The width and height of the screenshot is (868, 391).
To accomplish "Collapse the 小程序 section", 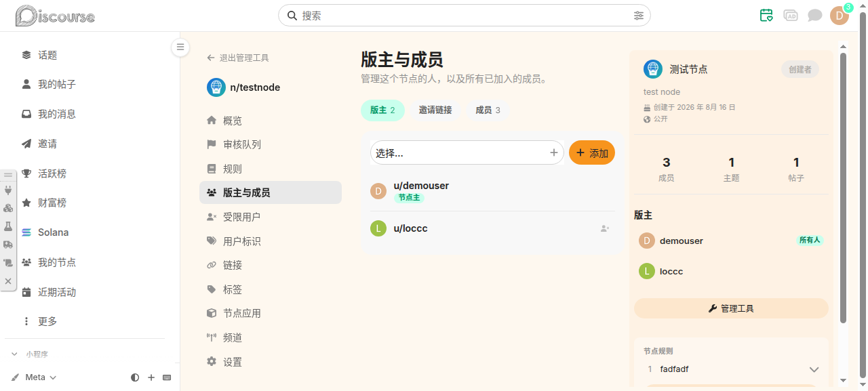I will 30,354.
